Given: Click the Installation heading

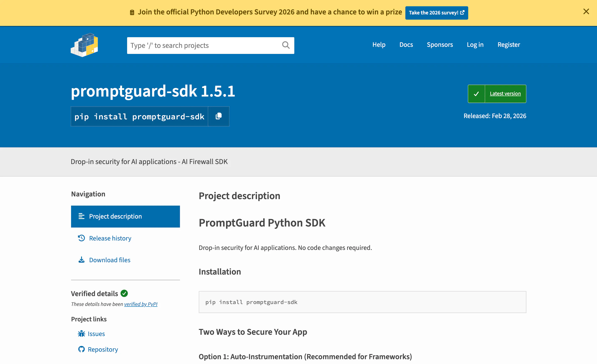Looking at the screenshot, I should (220, 272).
